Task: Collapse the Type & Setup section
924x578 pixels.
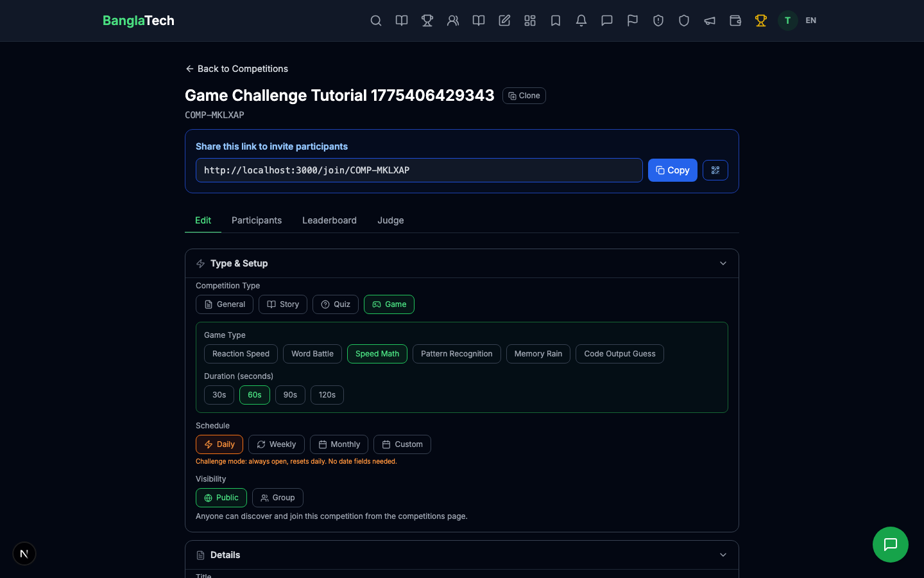Action: pyautogui.click(x=723, y=263)
